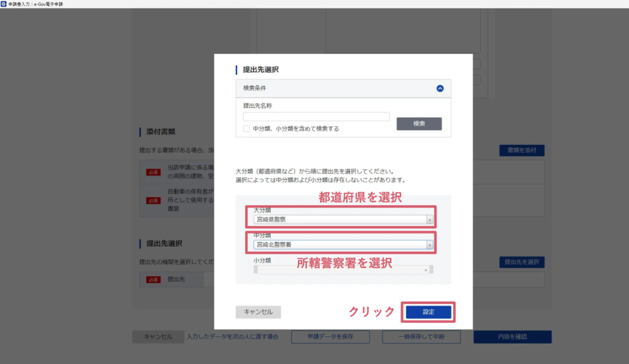Image resolution: width=629 pixels, height=364 pixels.
Task: Click the e-Gov application icon in title bar
Action: pyautogui.click(x=4, y=4)
